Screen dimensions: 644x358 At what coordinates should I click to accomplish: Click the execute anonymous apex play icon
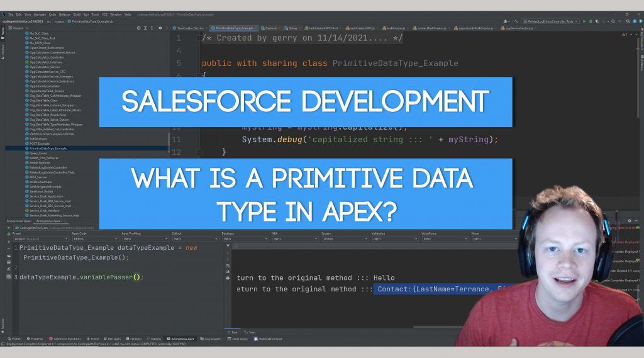tap(9, 228)
